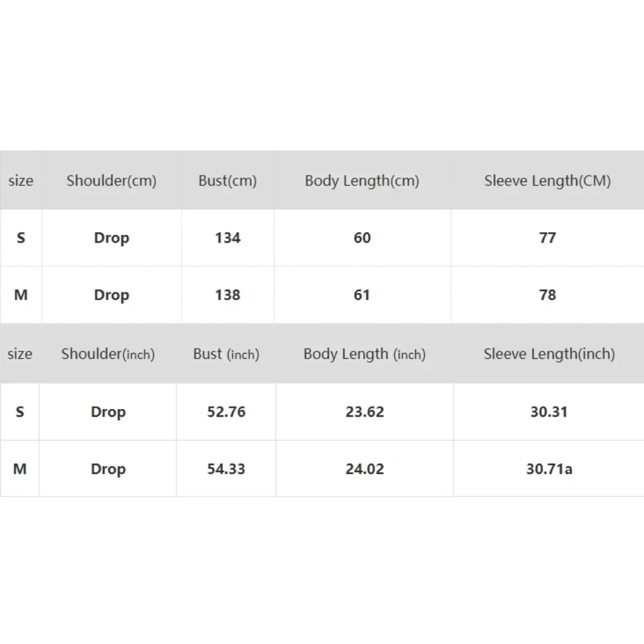Click the Shoulder(inch) column header
Viewport: 644px width, 644px height.
[108, 354]
